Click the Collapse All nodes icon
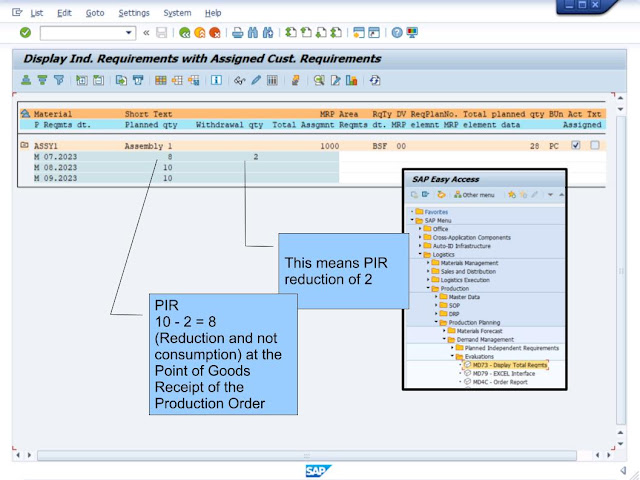The width and height of the screenshot is (640, 480). 98,80
